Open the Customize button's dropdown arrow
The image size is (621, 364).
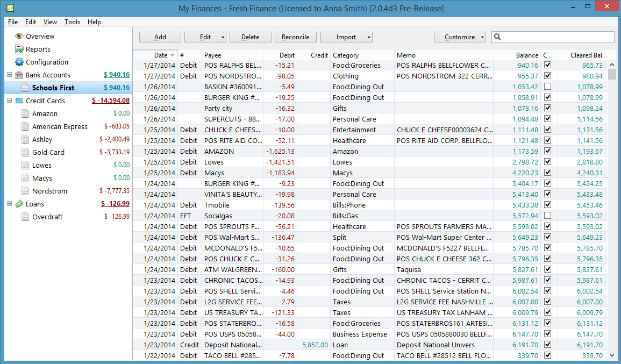pyautogui.click(x=482, y=37)
